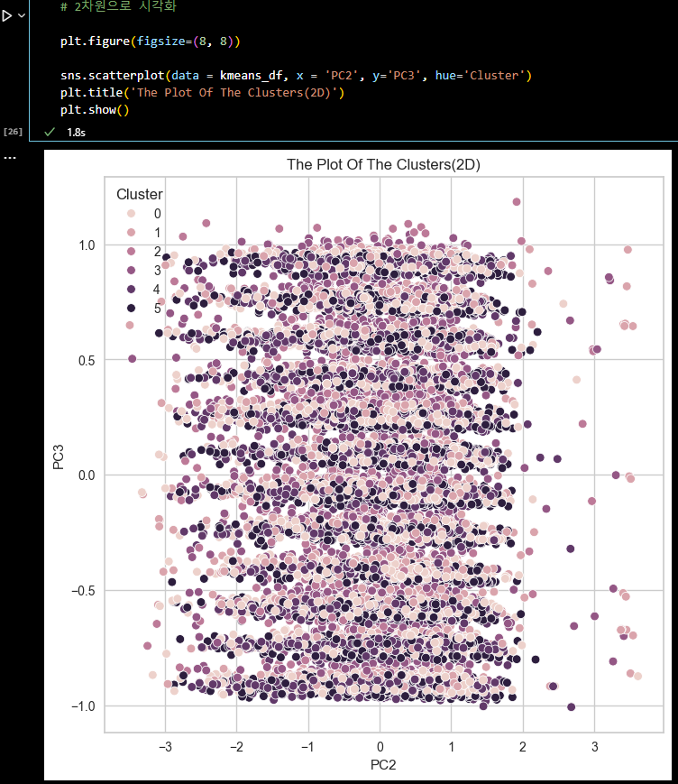
Task: Click the [26] execution count label
Action: pyautogui.click(x=13, y=132)
